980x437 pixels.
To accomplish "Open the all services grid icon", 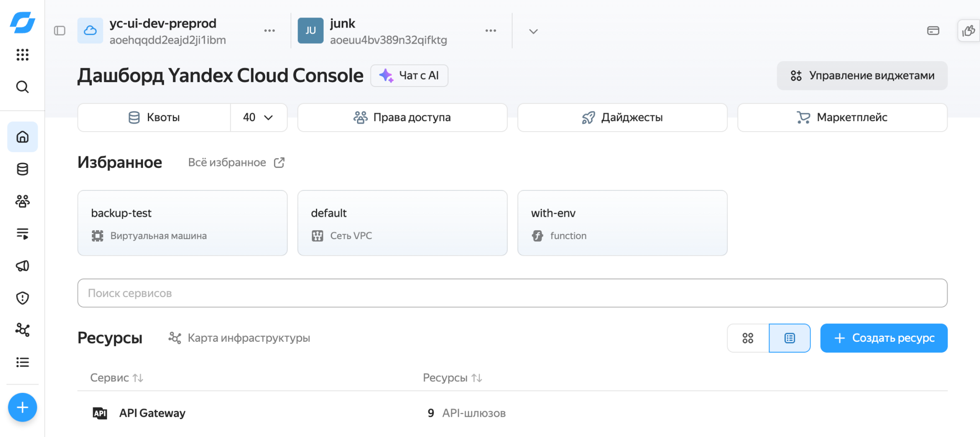I will point(22,55).
